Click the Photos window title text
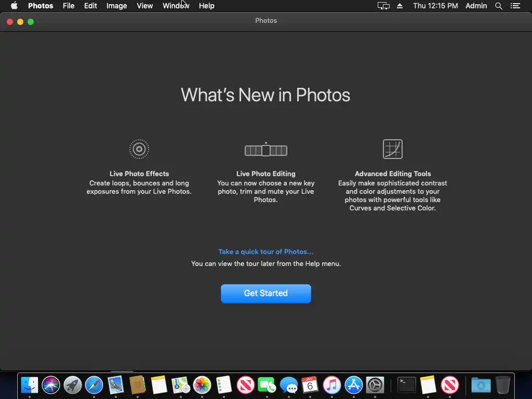This screenshot has width=532, height=399. [x=266, y=21]
